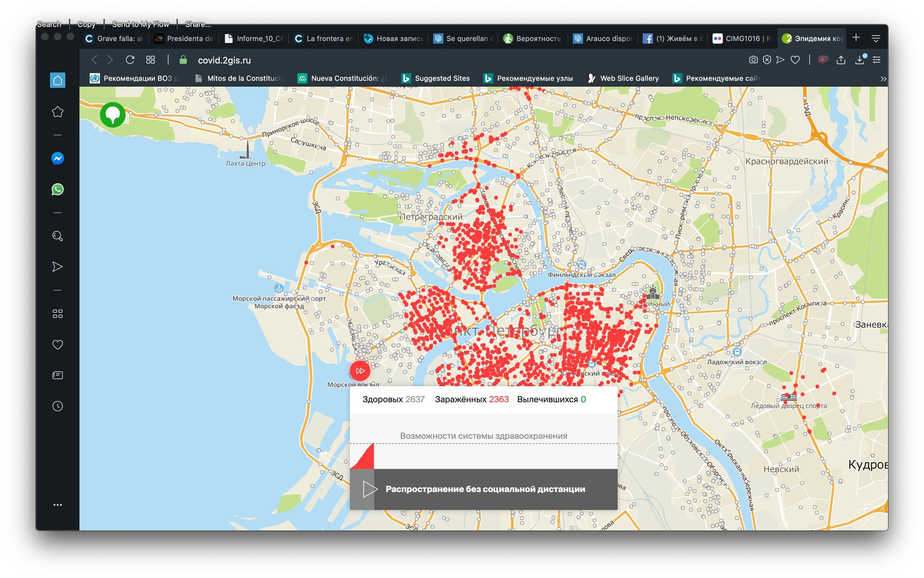Click the red capacity graph indicator
This screenshot has height=578, width=924.
[x=362, y=456]
